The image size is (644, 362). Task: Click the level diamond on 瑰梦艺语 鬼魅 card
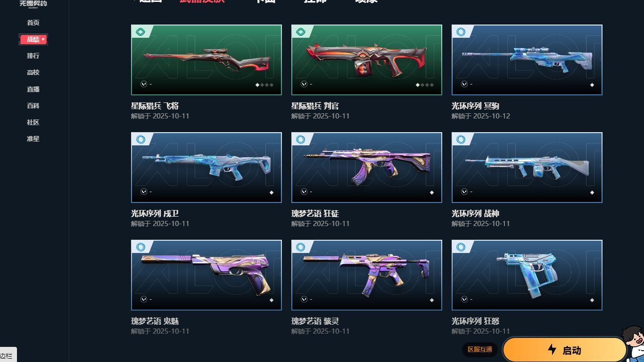(x=272, y=300)
